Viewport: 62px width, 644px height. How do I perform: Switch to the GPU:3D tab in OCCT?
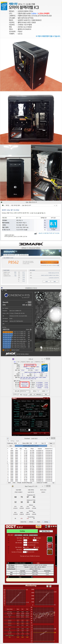coord(26,535)
